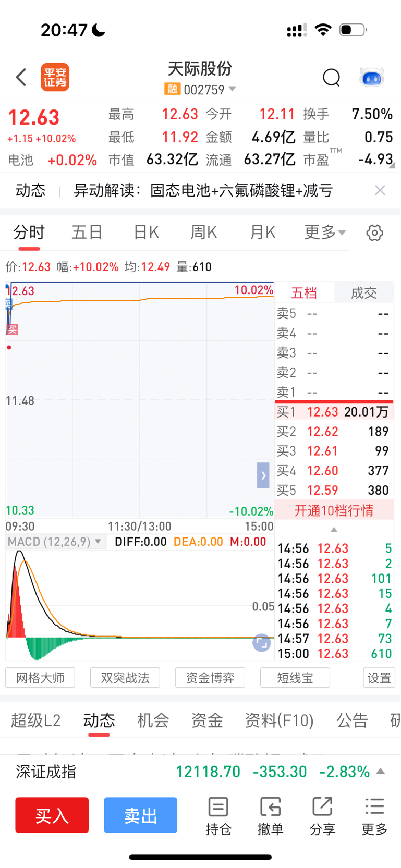
Task: Tap the red 买入 button
Action: pos(52,815)
